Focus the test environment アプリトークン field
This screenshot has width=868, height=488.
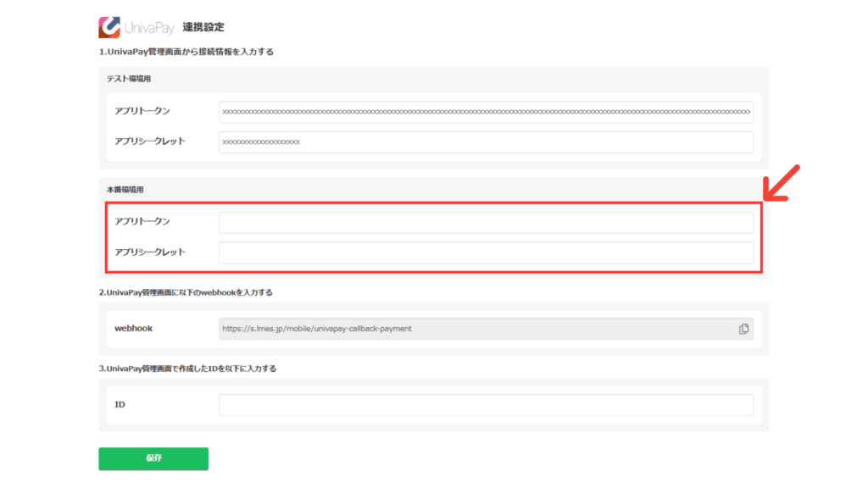pos(486,112)
